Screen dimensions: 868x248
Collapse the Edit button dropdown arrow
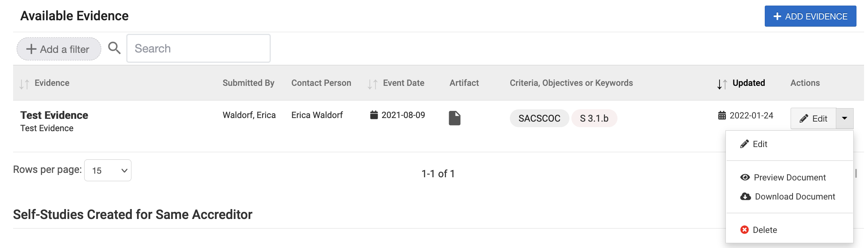pos(845,118)
